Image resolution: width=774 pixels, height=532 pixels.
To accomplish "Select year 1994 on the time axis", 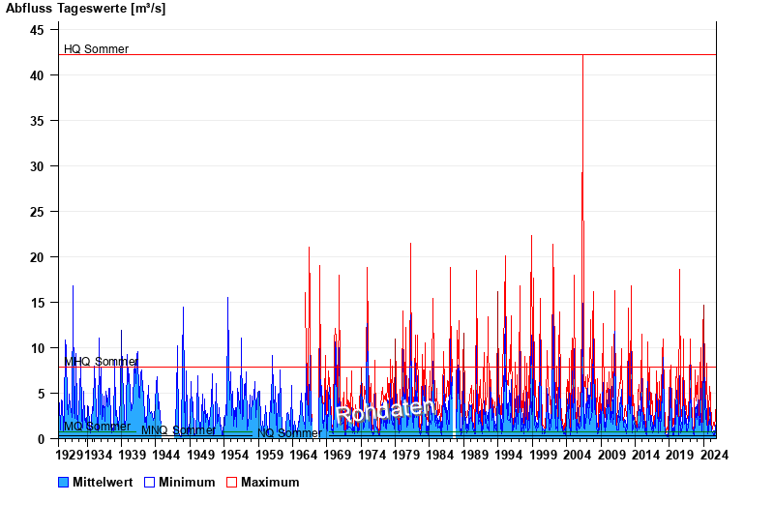I will (508, 454).
